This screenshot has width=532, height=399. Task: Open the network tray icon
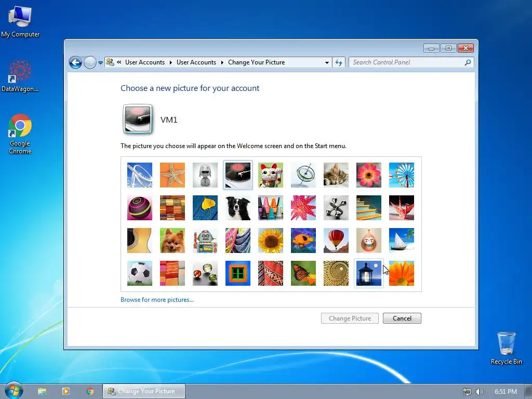coord(467,392)
